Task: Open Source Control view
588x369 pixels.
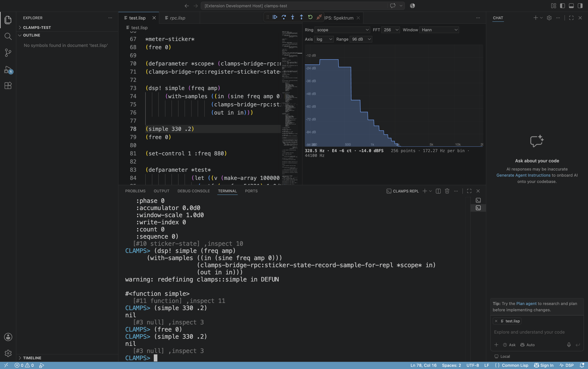Action: coord(8,53)
